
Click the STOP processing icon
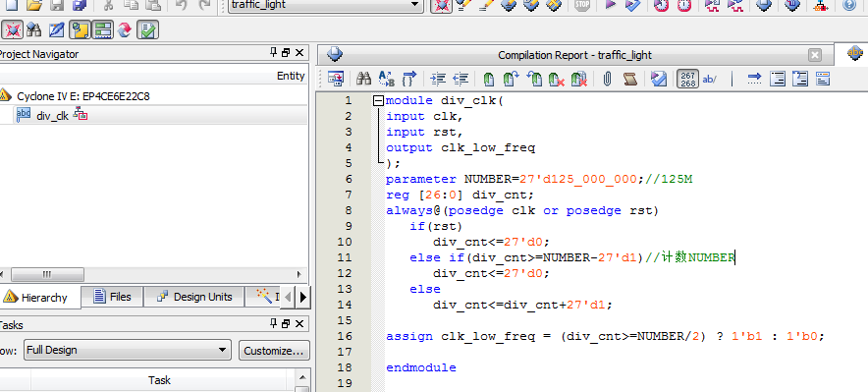[582, 5]
